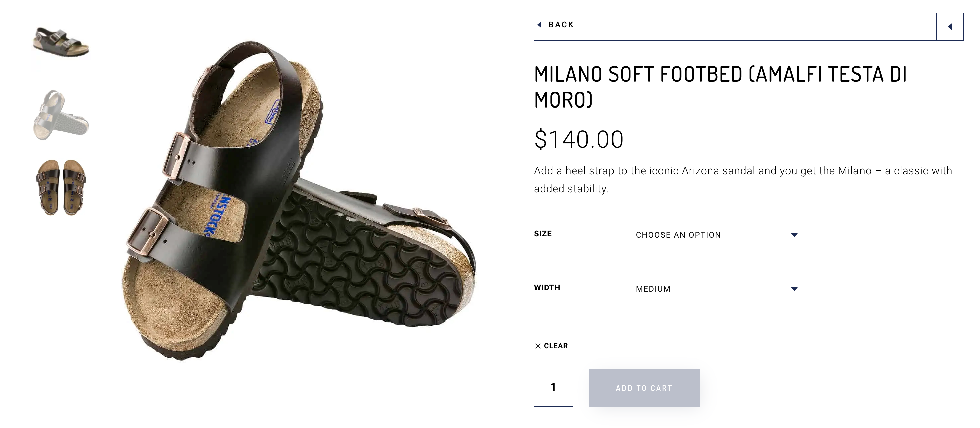Open the 'Choose an option' size selector

tap(718, 235)
